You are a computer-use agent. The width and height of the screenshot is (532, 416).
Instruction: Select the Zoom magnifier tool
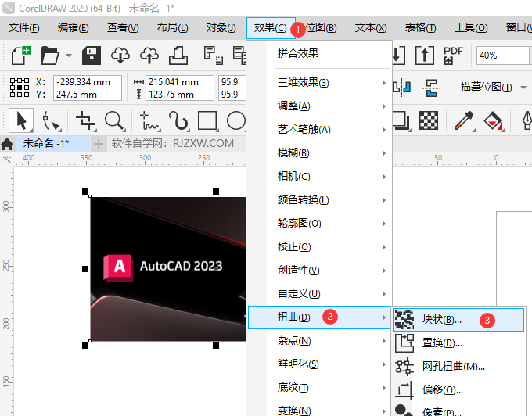tap(114, 120)
